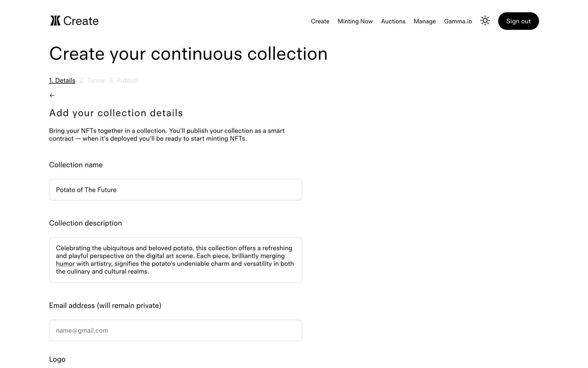
Task: Go to the Auctions page
Action: tap(393, 21)
